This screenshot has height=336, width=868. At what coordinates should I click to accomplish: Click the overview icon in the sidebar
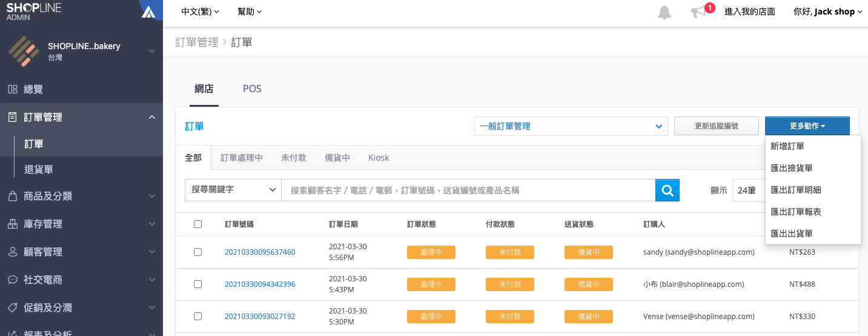[x=12, y=89]
